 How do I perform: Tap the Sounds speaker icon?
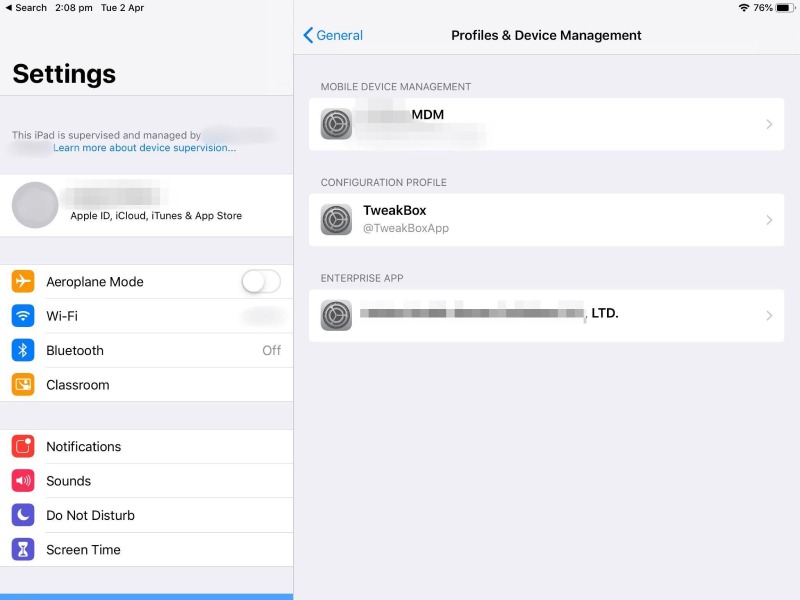(23, 481)
